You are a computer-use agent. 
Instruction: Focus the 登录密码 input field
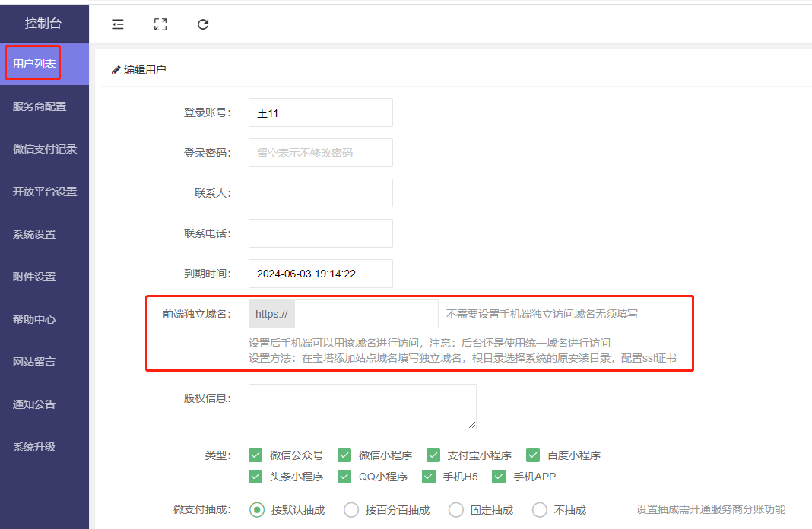(320, 153)
